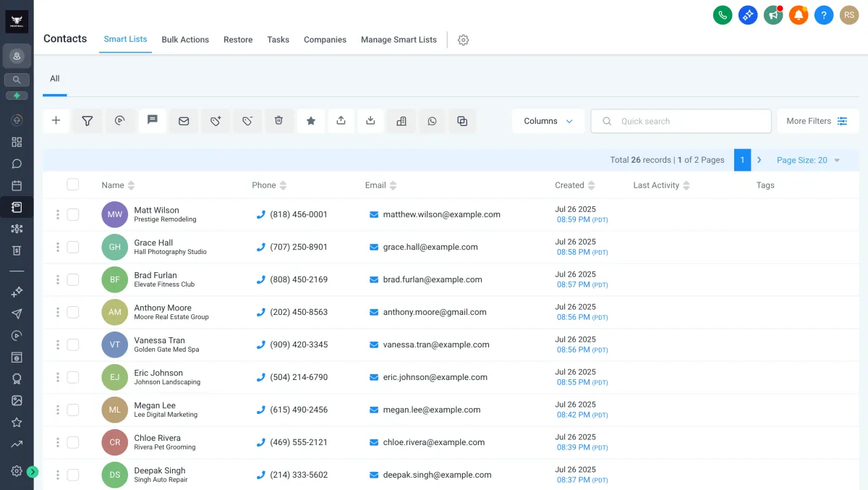The image size is (868, 490).
Task: Click the orange notifications bell icon
Action: [798, 15]
